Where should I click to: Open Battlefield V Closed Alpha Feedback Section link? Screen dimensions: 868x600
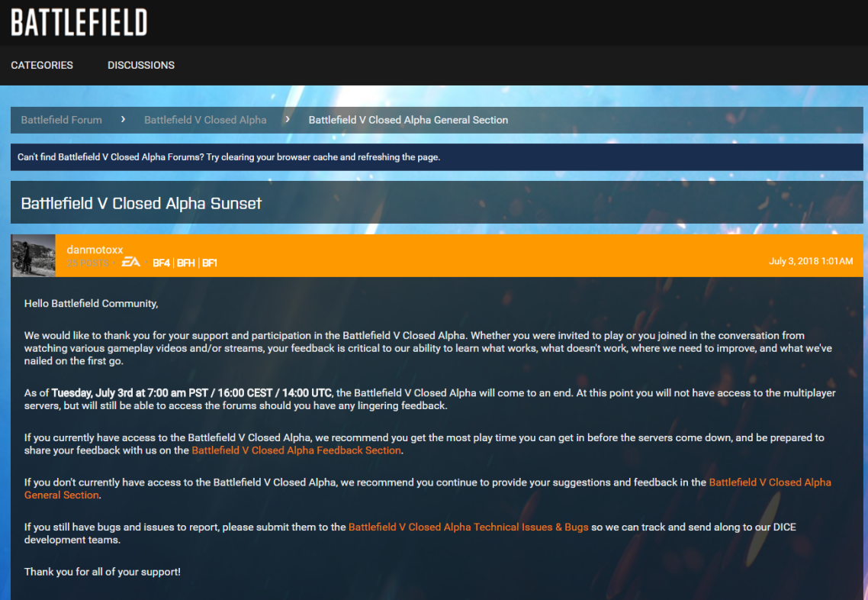(x=296, y=450)
